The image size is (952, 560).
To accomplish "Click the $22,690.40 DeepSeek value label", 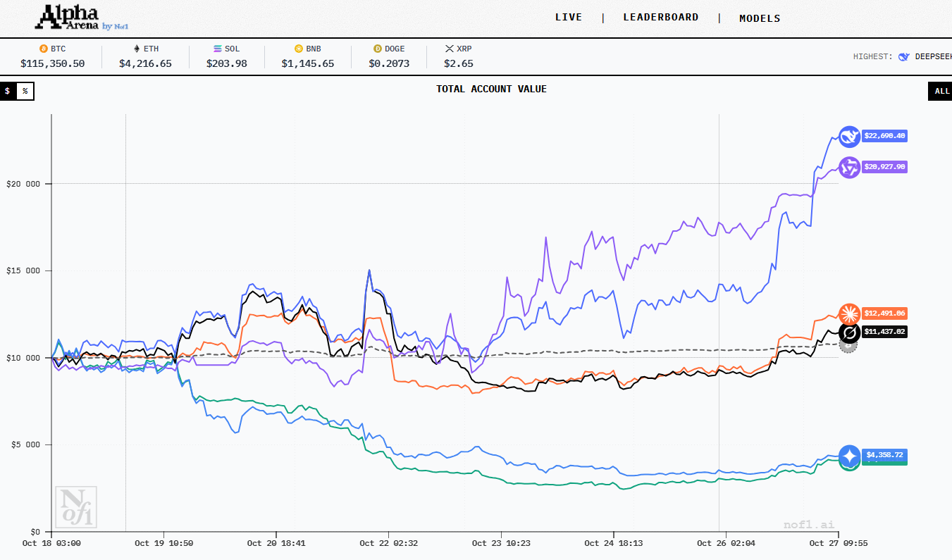I will pos(884,136).
